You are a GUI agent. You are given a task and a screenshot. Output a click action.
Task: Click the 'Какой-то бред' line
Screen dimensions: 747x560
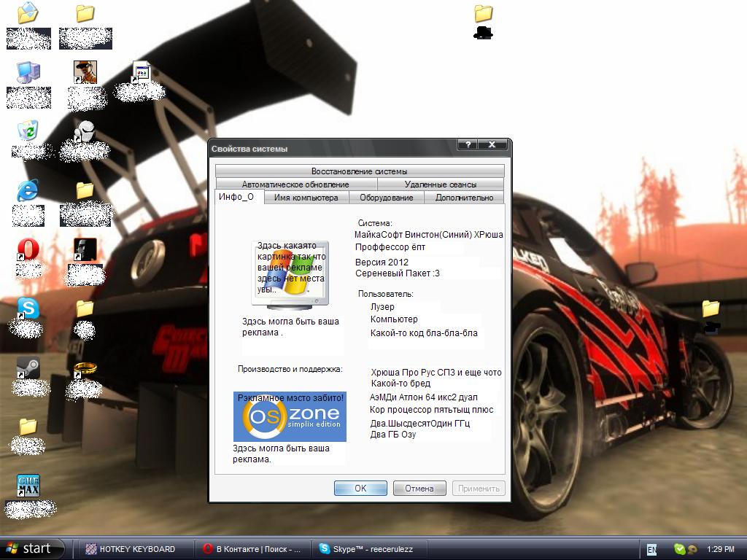click(x=400, y=384)
